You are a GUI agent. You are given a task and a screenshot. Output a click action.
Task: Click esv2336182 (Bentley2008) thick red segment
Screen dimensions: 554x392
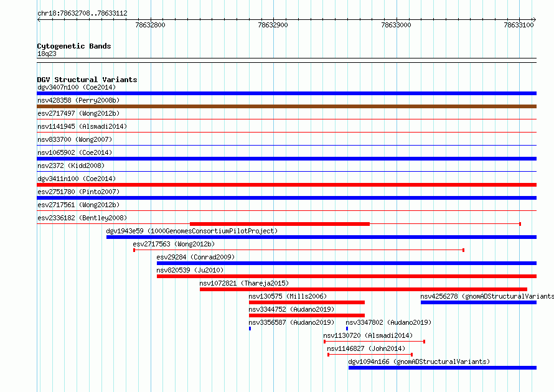coord(280,224)
